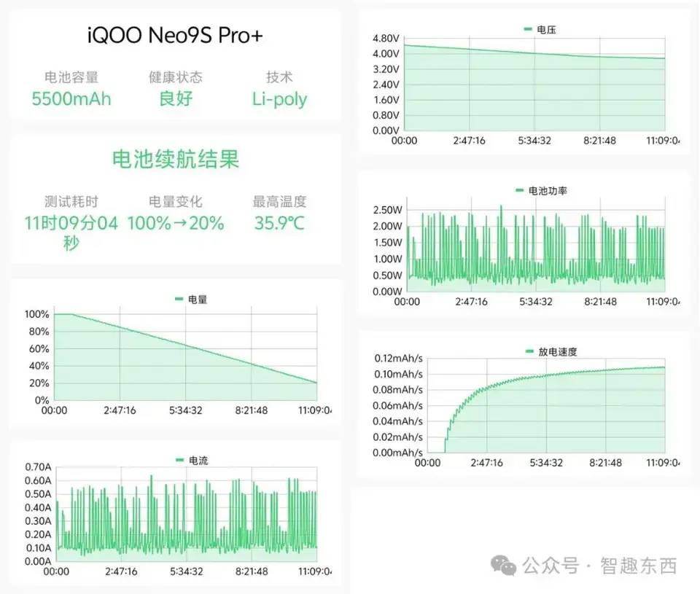
Task: Click the 良好 health status value
Action: click(176, 98)
